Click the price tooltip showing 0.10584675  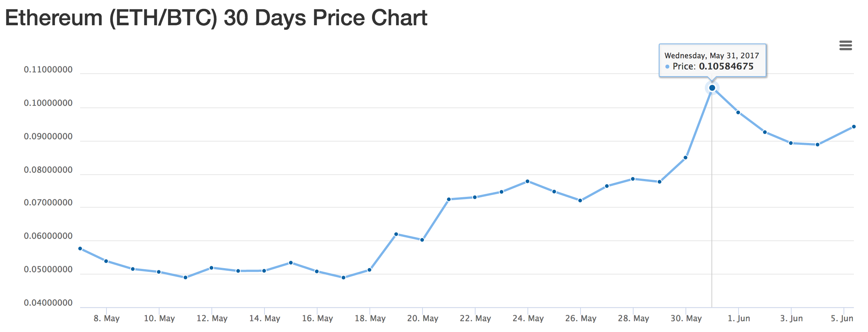coord(712,61)
